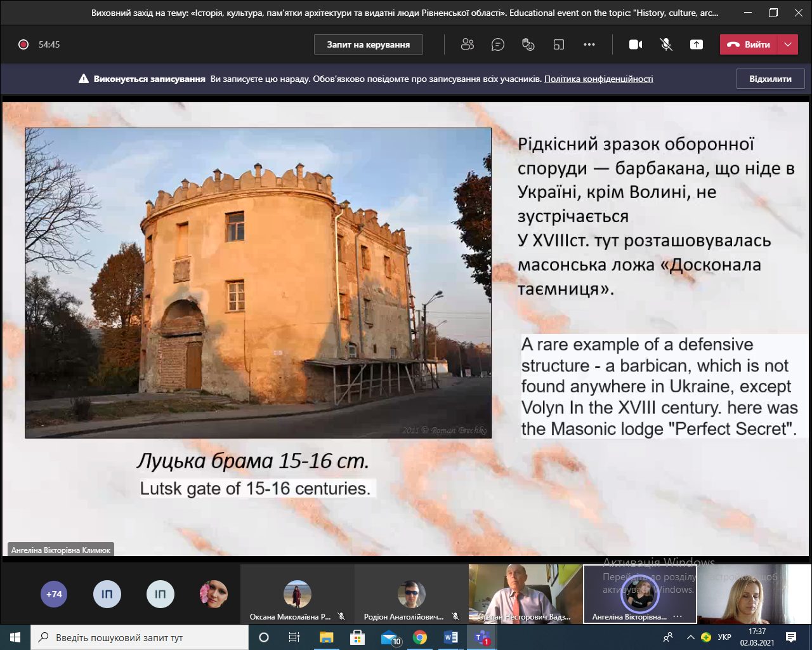Dismiss the recording notice with Відхилити
The image size is (812, 650).
770,79
